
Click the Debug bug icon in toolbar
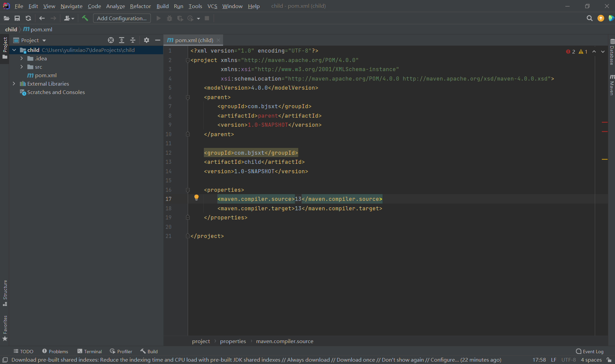pos(170,18)
